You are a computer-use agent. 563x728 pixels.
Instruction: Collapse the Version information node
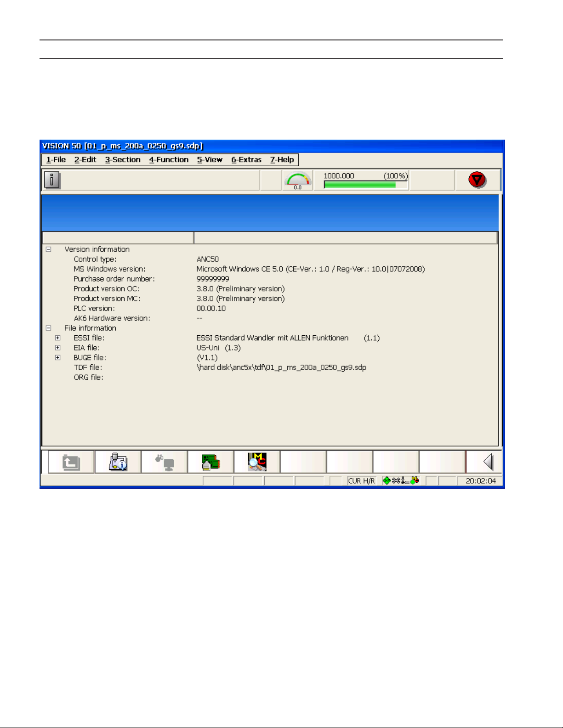48,249
